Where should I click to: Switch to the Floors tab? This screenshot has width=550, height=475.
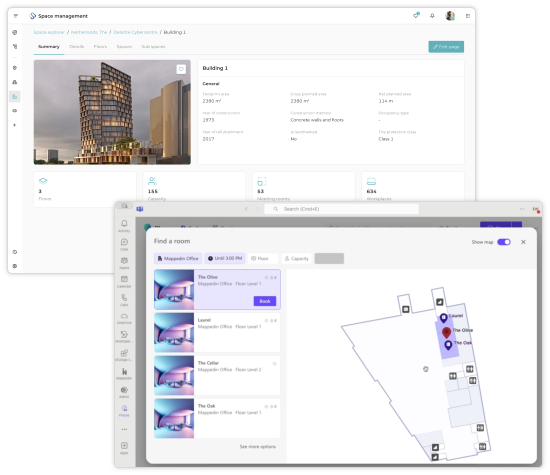click(100, 47)
